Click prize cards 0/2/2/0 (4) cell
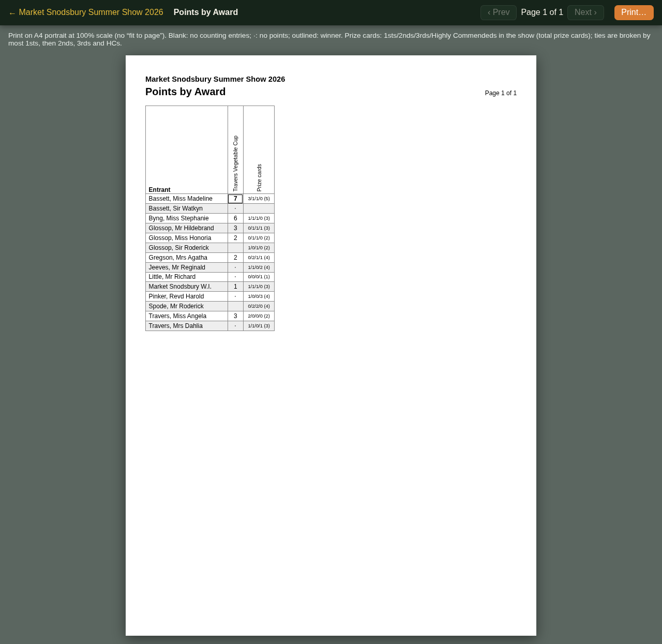The image size is (662, 644). point(259,306)
